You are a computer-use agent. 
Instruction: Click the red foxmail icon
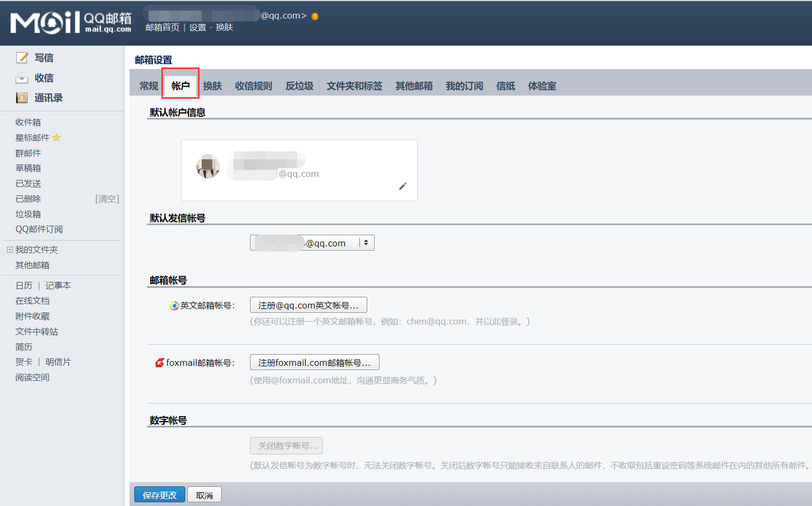pyautogui.click(x=159, y=363)
